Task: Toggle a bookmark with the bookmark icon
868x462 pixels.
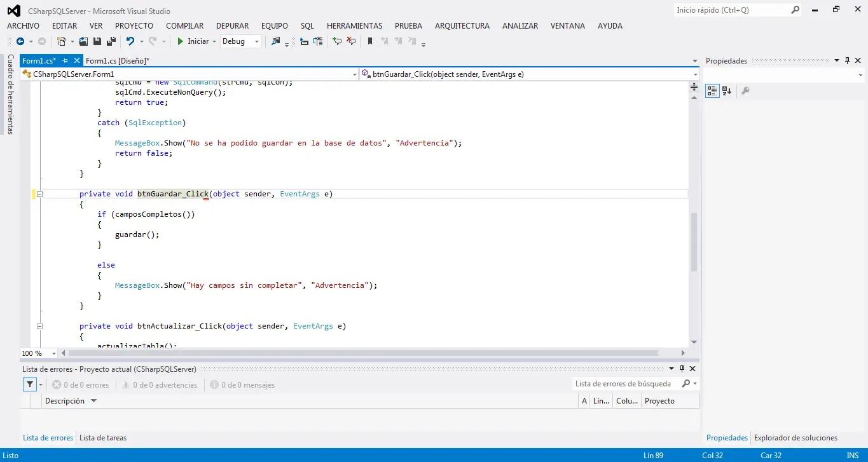Action: point(370,41)
